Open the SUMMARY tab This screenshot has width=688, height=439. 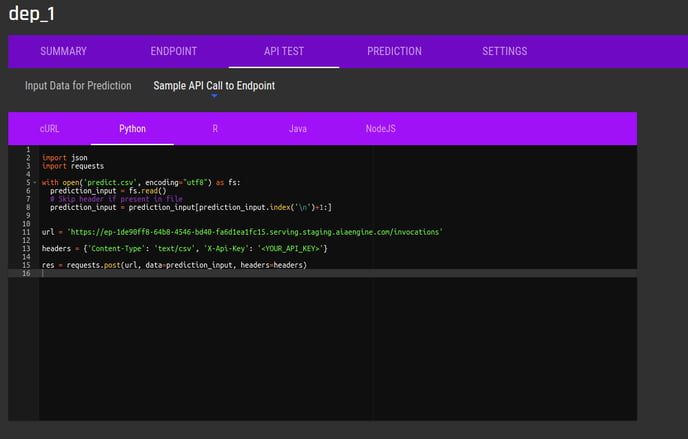(x=64, y=51)
